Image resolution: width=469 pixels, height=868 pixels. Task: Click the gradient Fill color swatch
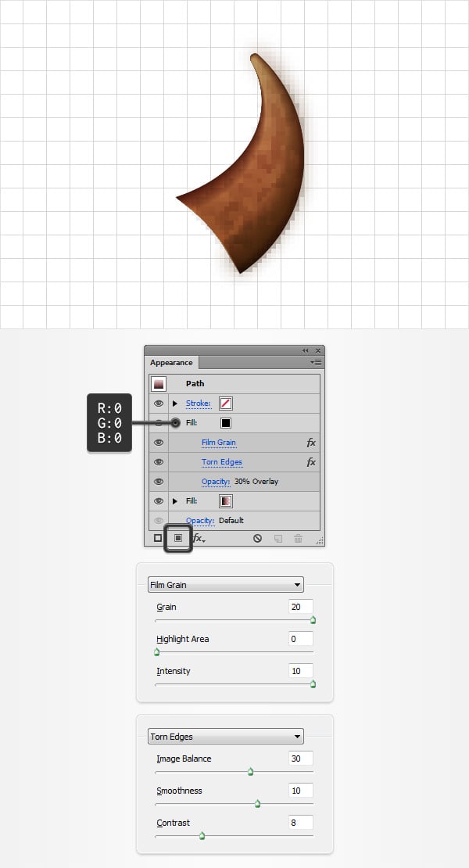point(226,501)
